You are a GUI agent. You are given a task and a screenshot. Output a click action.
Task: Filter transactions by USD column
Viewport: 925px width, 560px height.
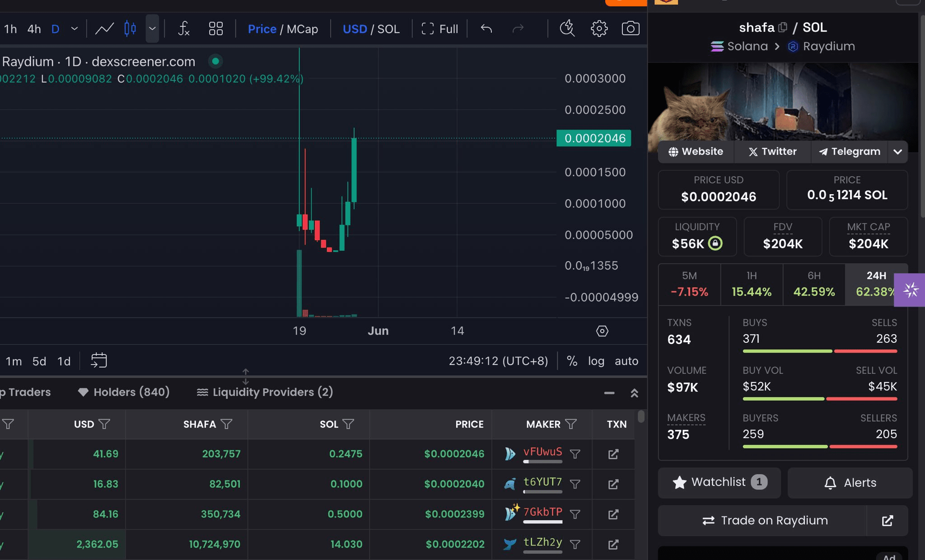(104, 424)
